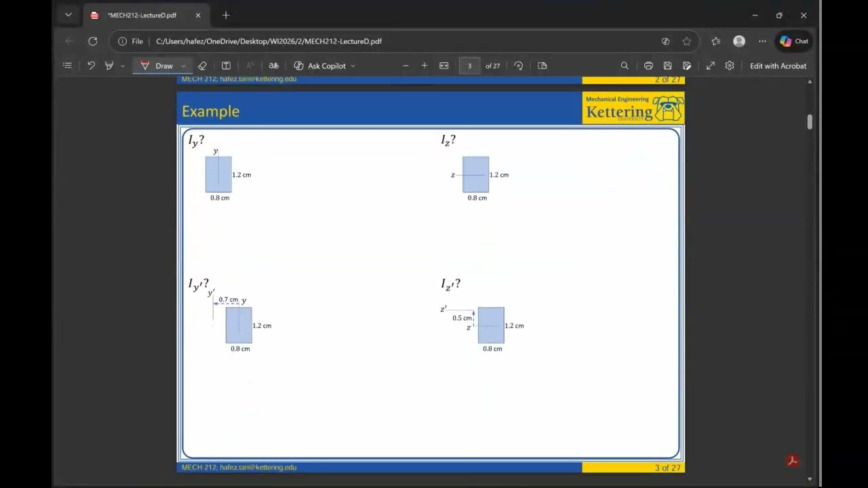Open the PDF table of contents panel
Image resolution: width=868 pixels, height=488 pixels.
click(67, 66)
